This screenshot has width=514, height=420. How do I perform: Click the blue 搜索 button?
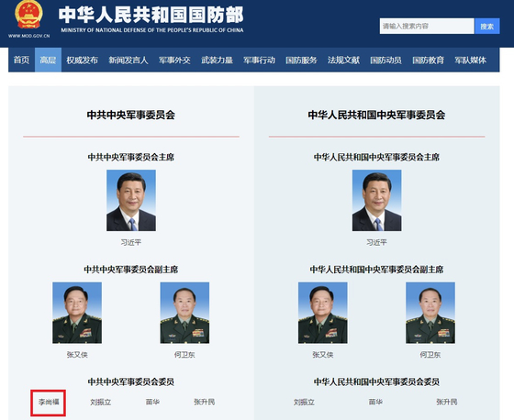point(487,27)
